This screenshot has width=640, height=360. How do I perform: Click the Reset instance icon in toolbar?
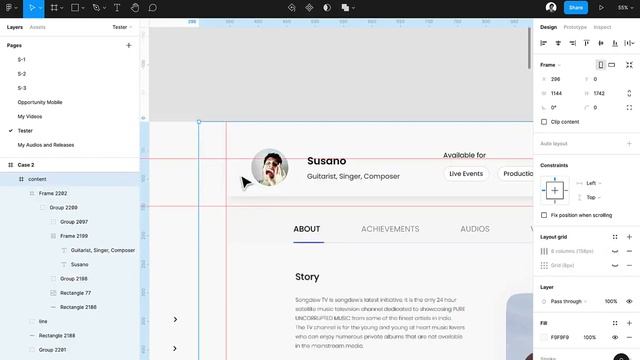coord(291,8)
